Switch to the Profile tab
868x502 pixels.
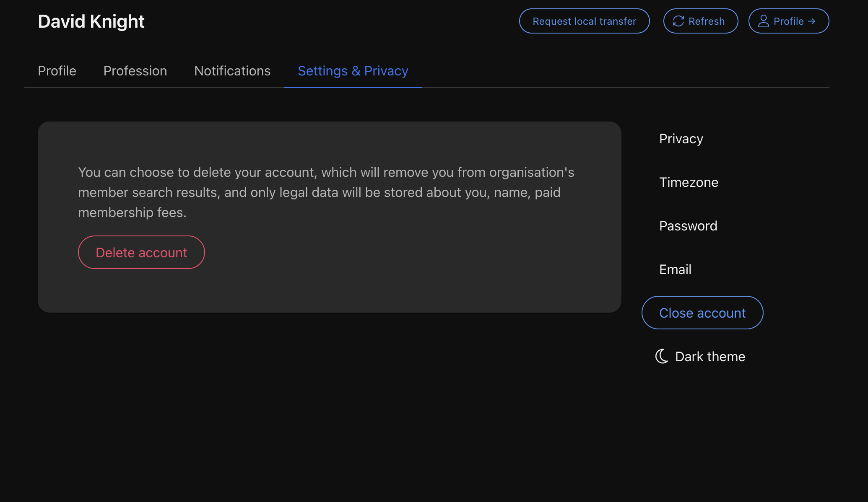tap(57, 71)
